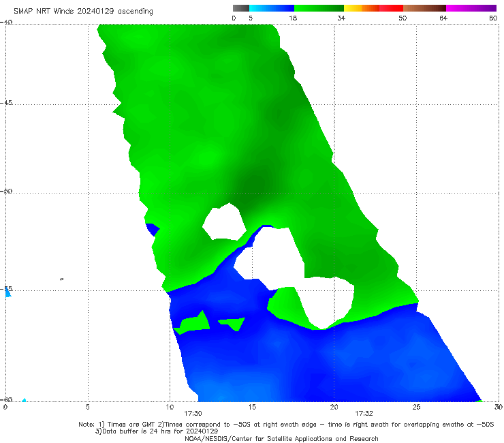This screenshot has width=504, height=443.
Task: Click the small green triangle patch right of the green island
Action: (233, 324)
